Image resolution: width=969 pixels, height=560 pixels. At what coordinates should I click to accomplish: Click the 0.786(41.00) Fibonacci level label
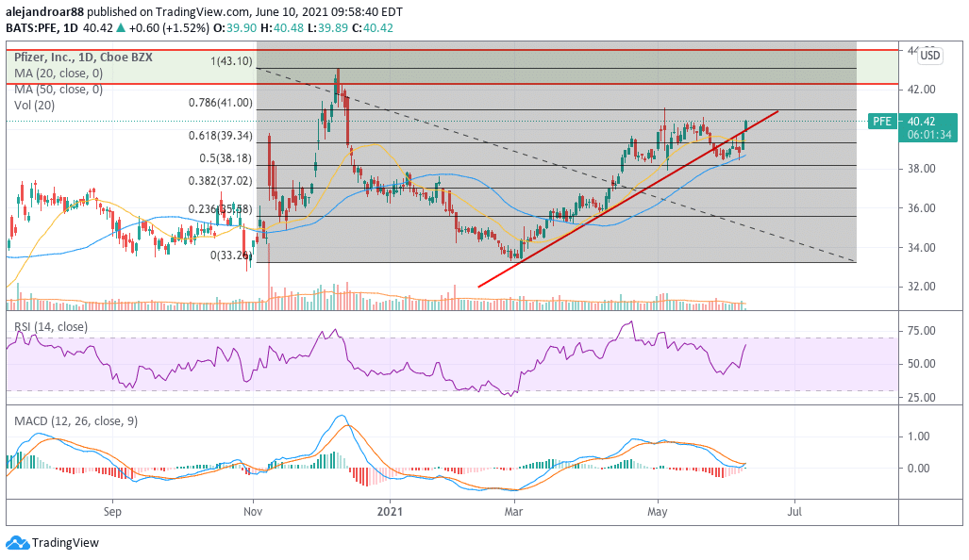[221, 103]
